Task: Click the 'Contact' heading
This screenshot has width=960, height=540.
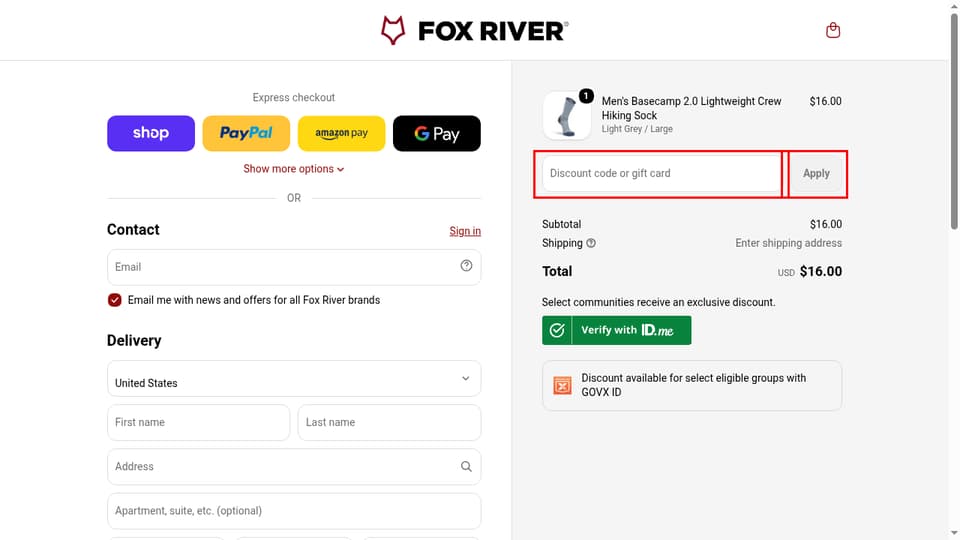Action: pyautogui.click(x=133, y=230)
